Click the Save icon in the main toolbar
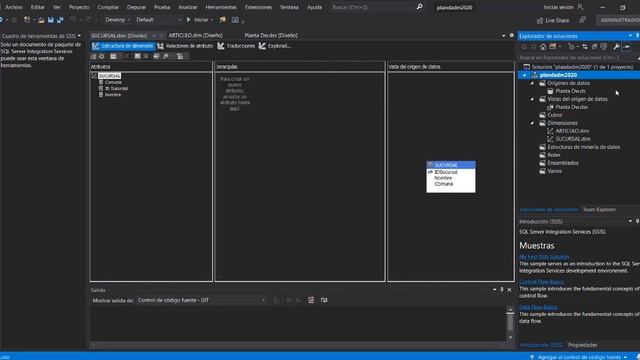The width and height of the screenshot is (640, 360). click(51, 20)
